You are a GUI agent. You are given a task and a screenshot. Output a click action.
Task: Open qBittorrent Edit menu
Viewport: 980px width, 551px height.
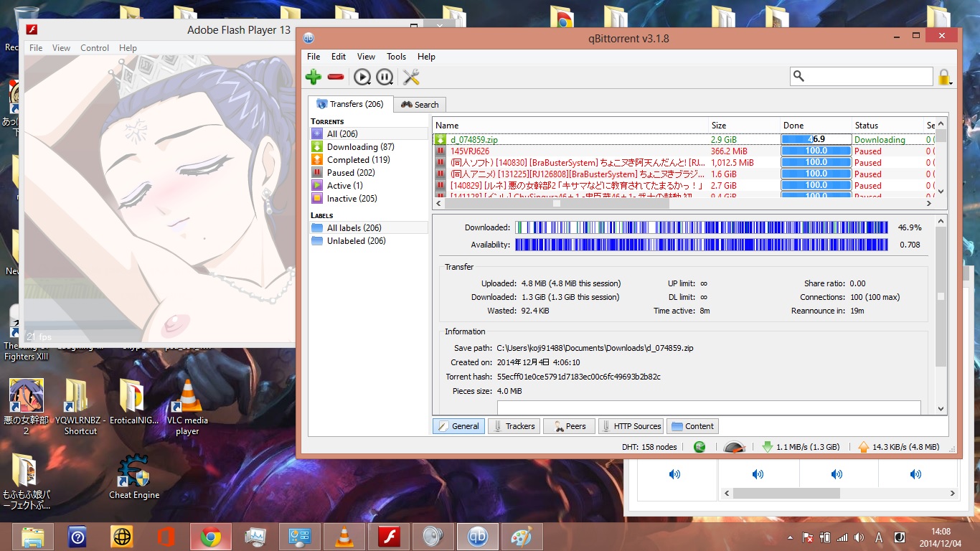(x=339, y=57)
